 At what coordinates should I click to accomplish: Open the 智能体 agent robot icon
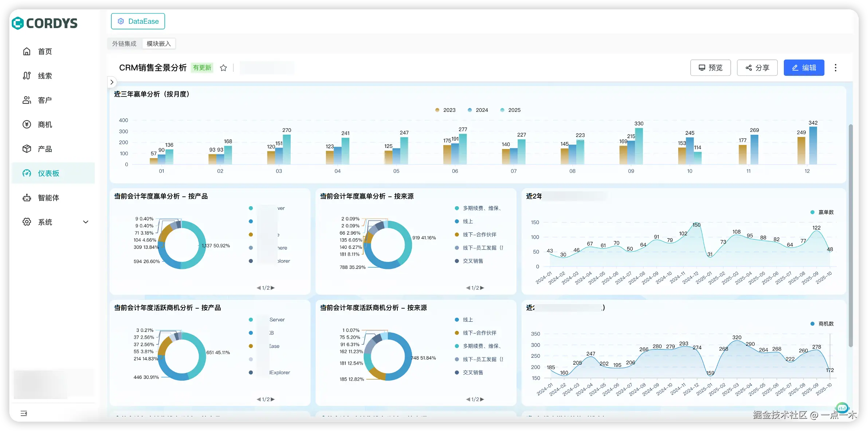click(27, 198)
